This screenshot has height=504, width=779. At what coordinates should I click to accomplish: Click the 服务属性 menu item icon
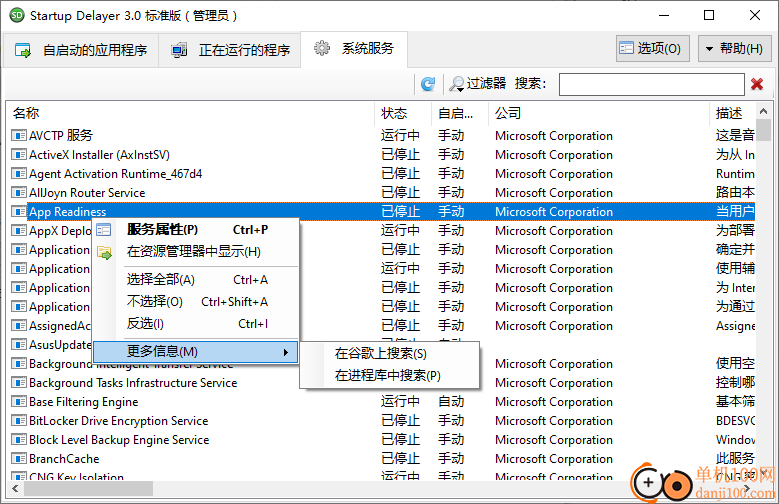[x=104, y=230]
